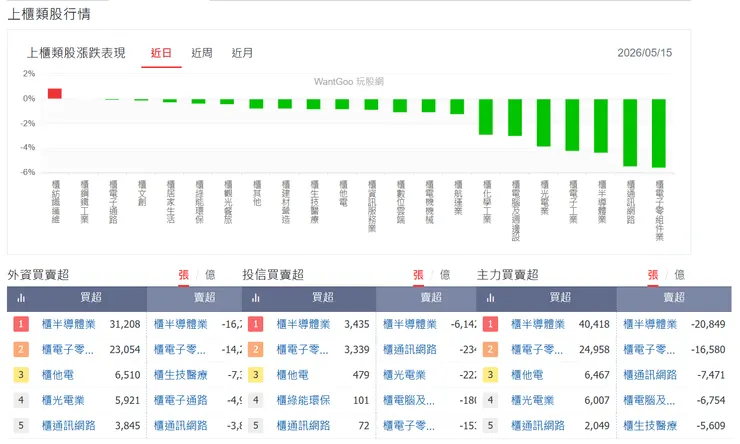Image resolution: width=740 pixels, height=444 pixels.
Task: Click rank 2 badge in 主力買賣超 table
Action: pos(490,350)
